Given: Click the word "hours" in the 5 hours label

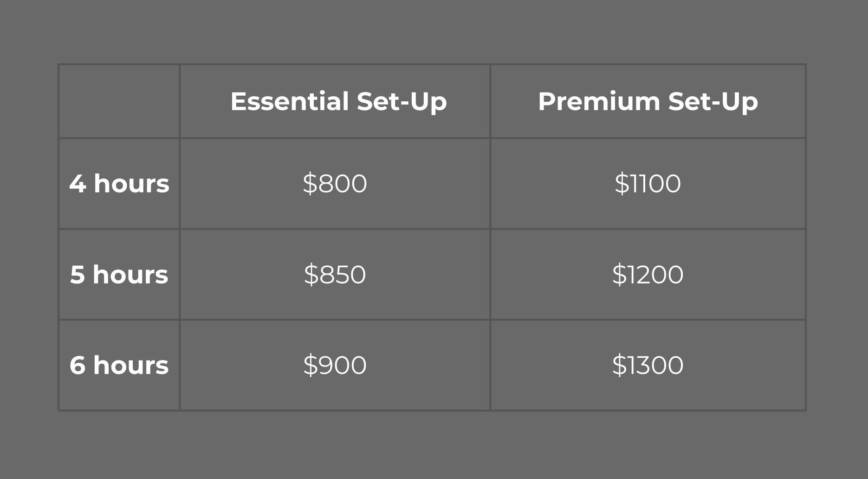Looking at the screenshot, I should click(x=130, y=274).
